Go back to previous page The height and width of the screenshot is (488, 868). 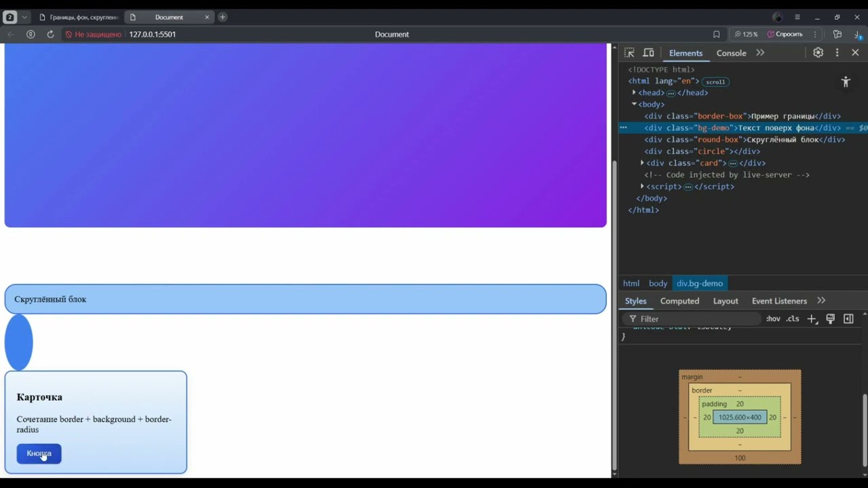pos(11,34)
